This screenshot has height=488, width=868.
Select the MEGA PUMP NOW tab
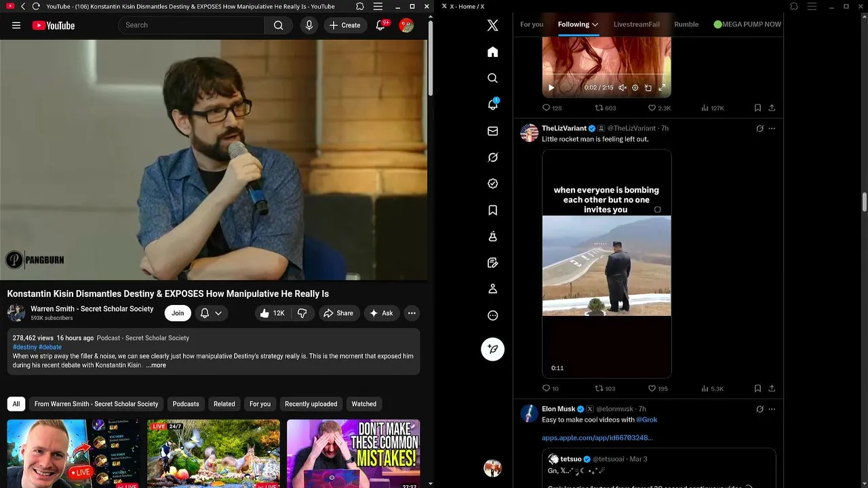click(x=747, y=24)
